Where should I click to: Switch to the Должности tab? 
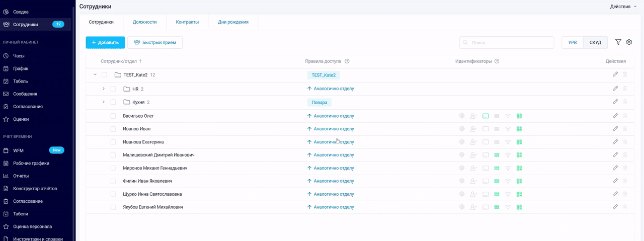click(144, 22)
